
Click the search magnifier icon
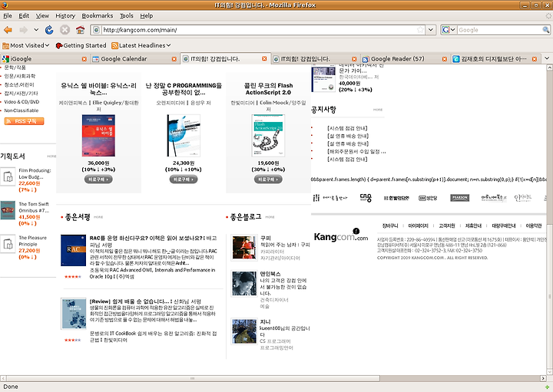545,30
